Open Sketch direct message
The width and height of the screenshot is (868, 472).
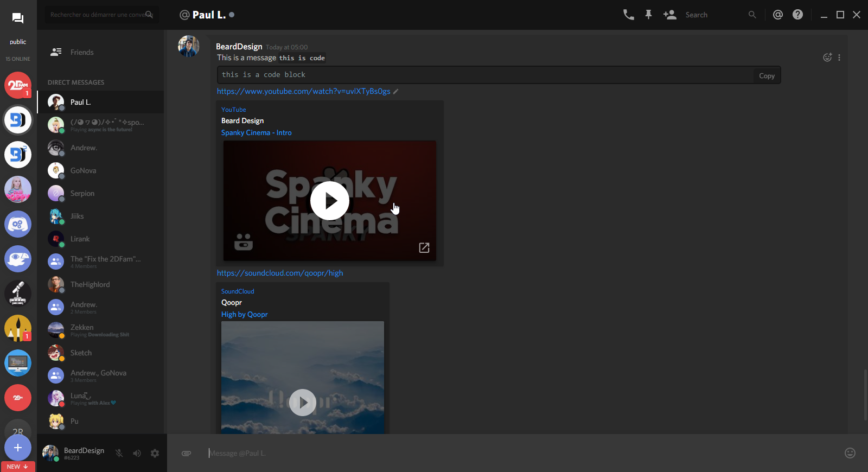(x=100, y=353)
